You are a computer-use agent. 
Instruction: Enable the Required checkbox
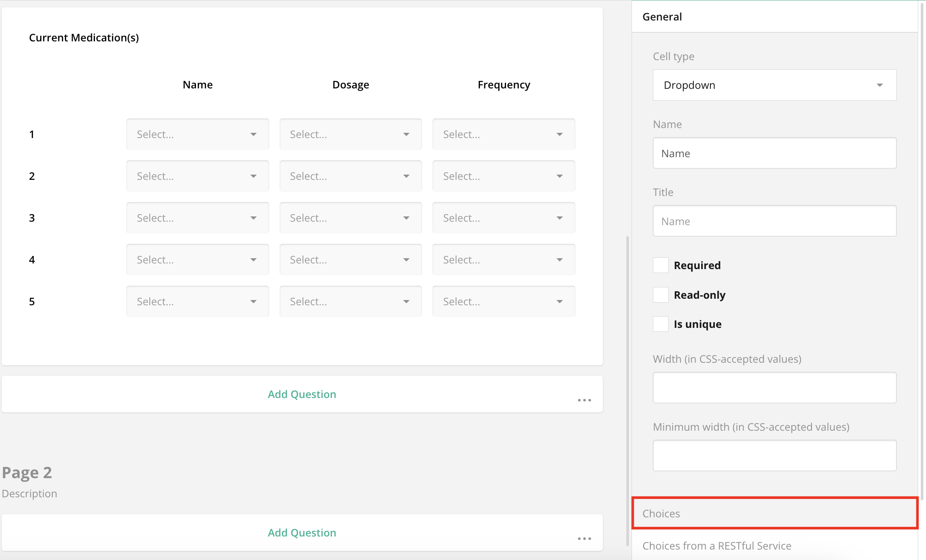click(x=660, y=265)
